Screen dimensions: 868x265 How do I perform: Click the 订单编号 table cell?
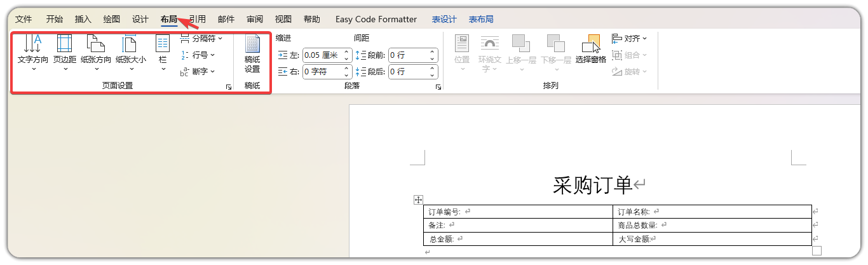tap(518, 212)
